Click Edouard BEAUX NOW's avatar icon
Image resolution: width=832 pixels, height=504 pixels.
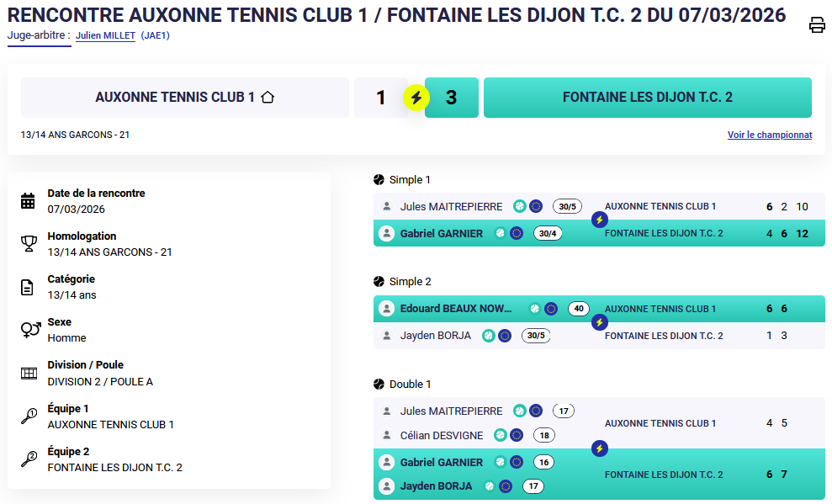point(387,309)
